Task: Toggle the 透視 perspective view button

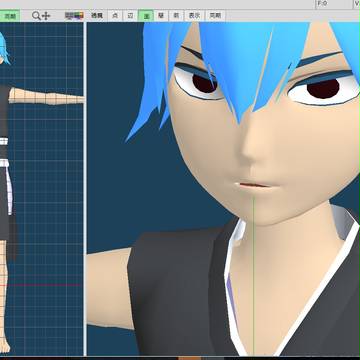Action: [97, 16]
